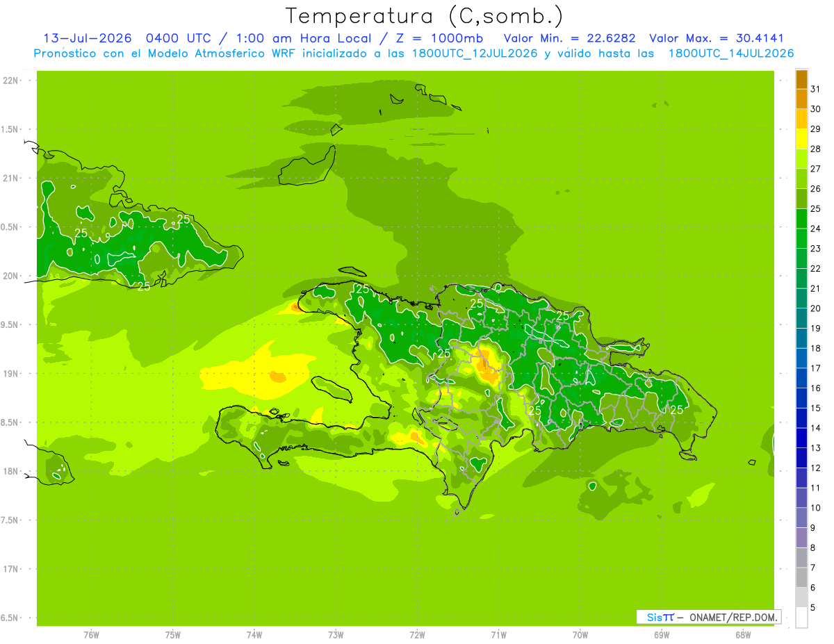Select the yellow 28 degree legend swatch

(x=801, y=139)
